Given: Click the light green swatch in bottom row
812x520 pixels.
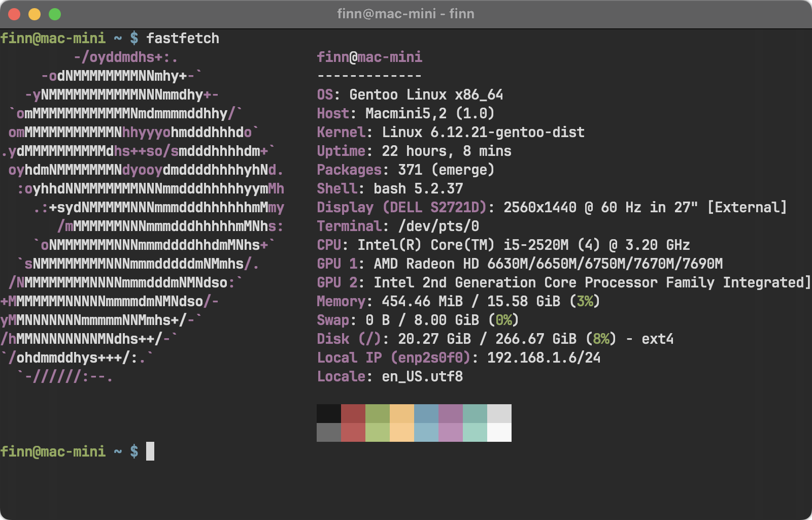Looking at the screenshot, I should (378, 432).
